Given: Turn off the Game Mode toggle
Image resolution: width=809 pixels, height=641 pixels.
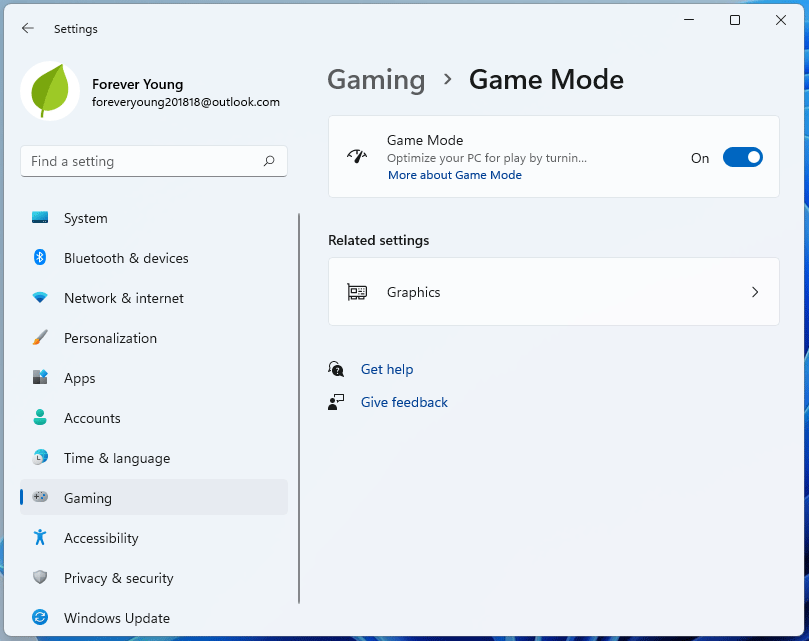Looking at the screenshot, I should [x=742, y=157].
